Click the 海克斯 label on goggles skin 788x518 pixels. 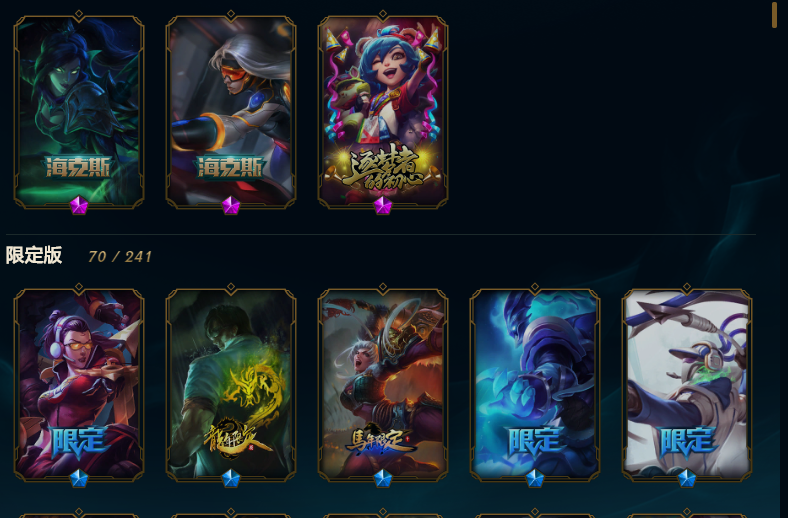pyautogui.click(x=231, y=167)
